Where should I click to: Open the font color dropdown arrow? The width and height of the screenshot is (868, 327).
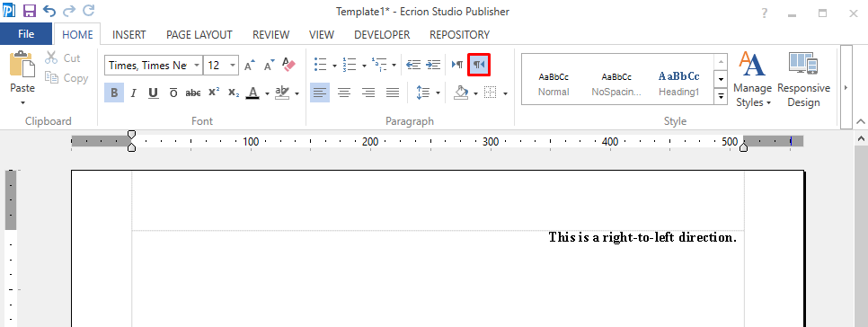pos(267,93)
